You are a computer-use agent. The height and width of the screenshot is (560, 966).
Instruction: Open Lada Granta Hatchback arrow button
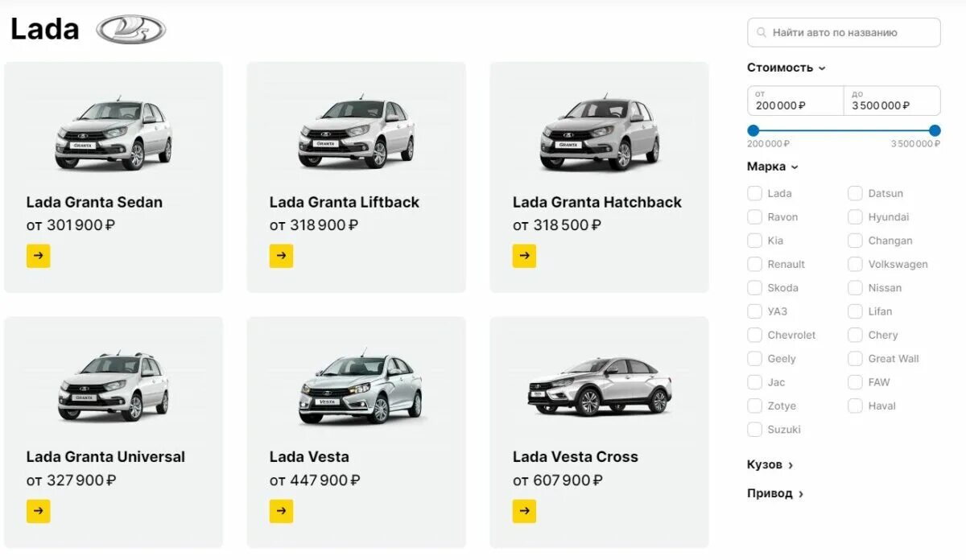(x=524, y=256)
